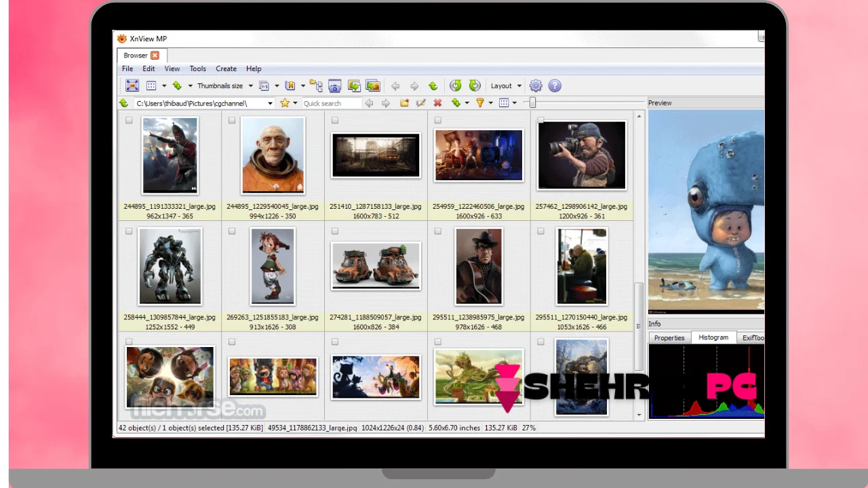Toggle the folder tree panel icon
Screen dimensions: 868x488
coord(316,85)
